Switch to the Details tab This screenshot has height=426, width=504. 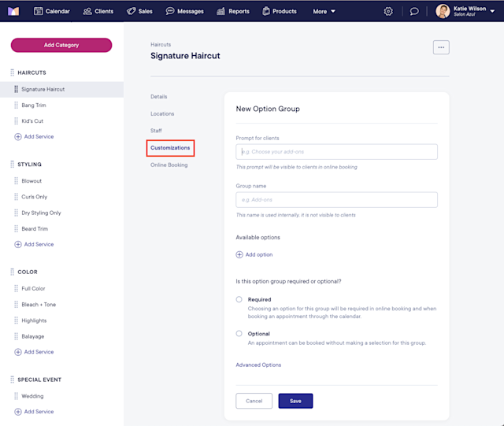coord(159,96)
